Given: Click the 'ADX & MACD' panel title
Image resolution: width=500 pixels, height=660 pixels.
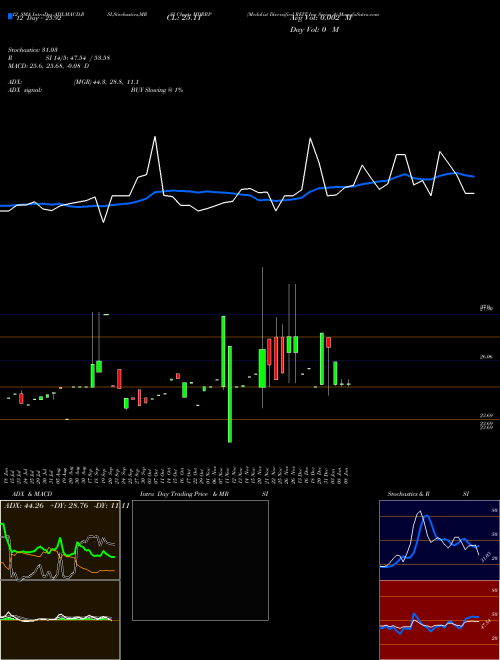Looking at the screenshot, I should (32, 494).
